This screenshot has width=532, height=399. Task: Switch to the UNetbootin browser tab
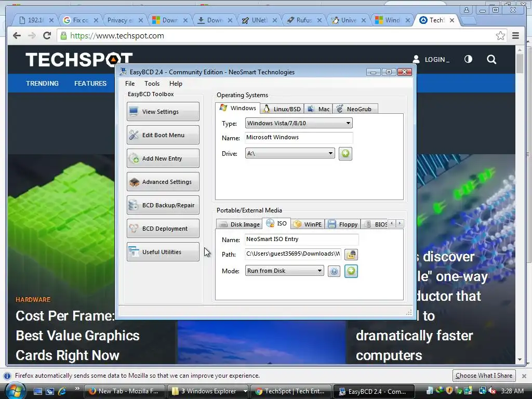pos(259,20)
